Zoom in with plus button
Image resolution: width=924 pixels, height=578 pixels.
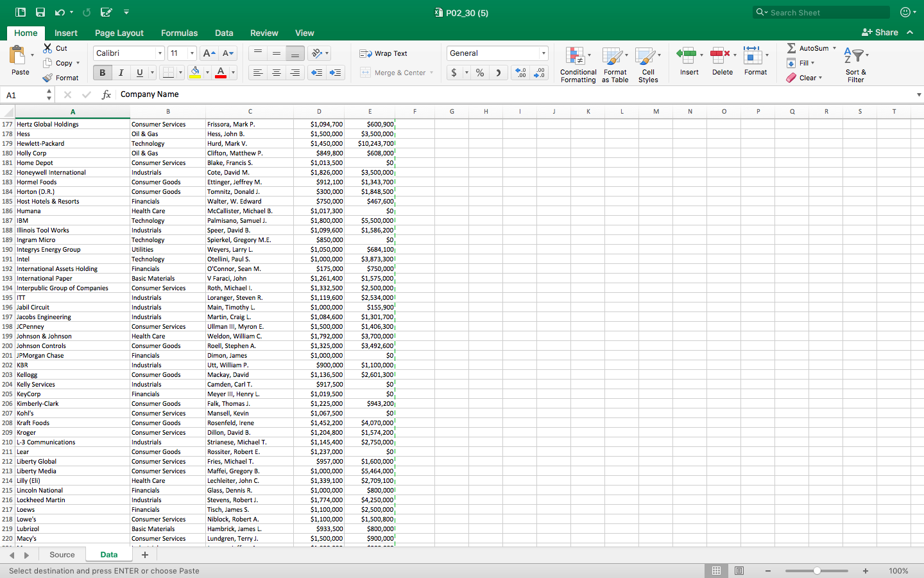pyautogui.click(x=866, y=571)
